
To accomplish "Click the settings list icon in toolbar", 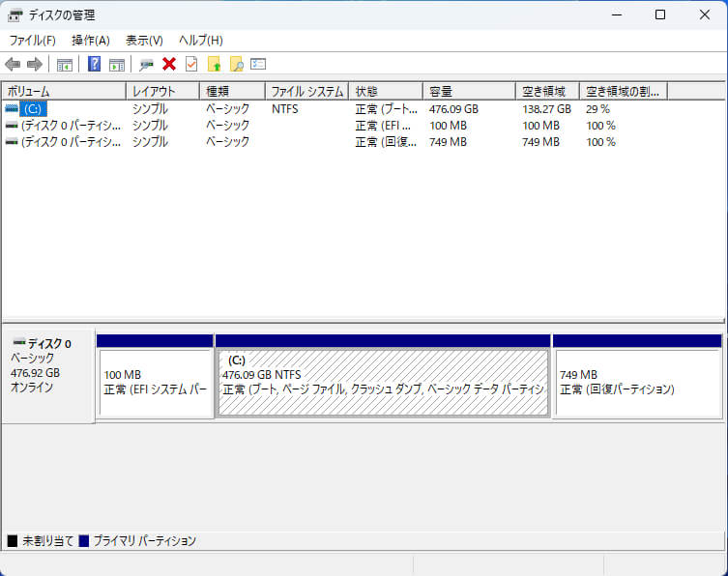I will pos(258,65).
